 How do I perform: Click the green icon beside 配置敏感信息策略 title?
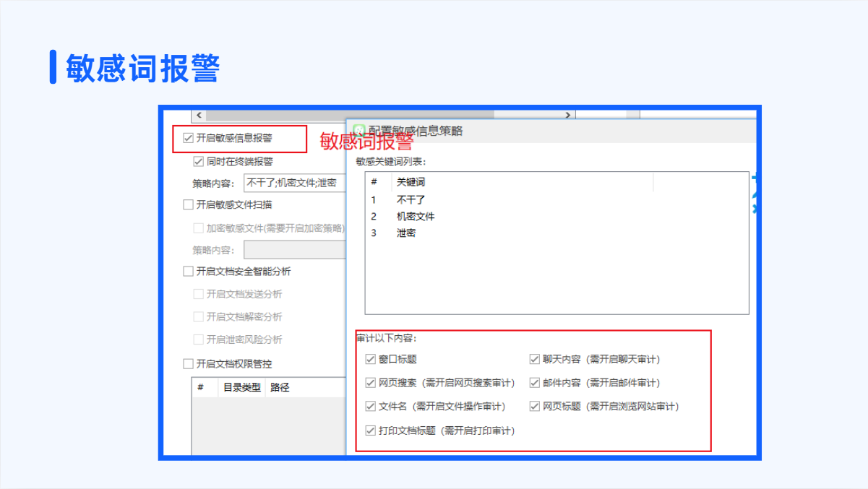click(x=358, y=131)
